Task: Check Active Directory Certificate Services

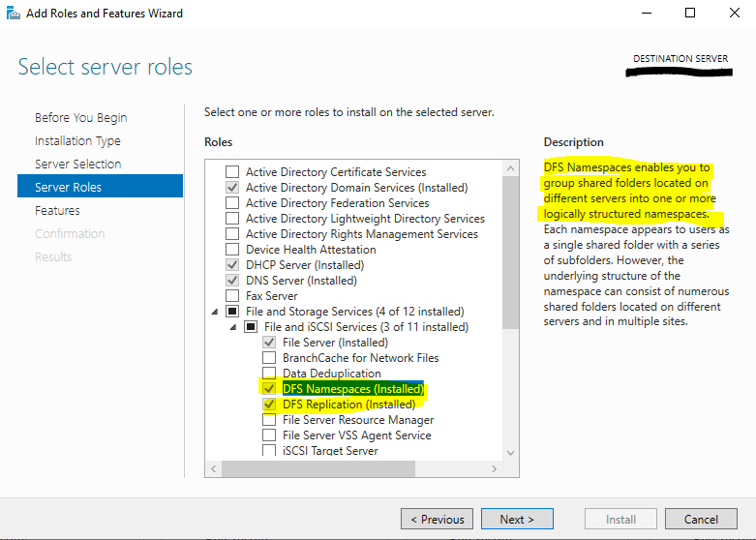Action: click(x=232, y=172)
